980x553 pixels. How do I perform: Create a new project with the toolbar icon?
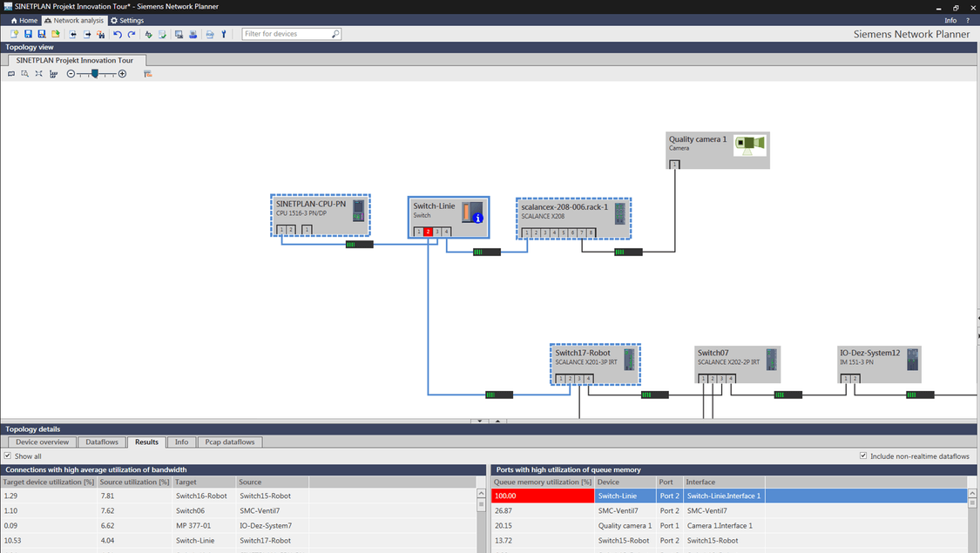(x=15, y=34)
